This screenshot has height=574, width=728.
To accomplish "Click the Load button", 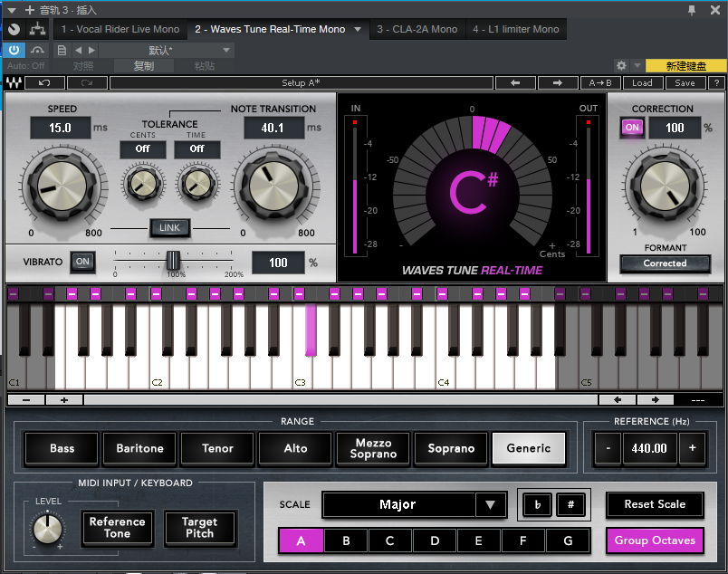I will point(642,83).
